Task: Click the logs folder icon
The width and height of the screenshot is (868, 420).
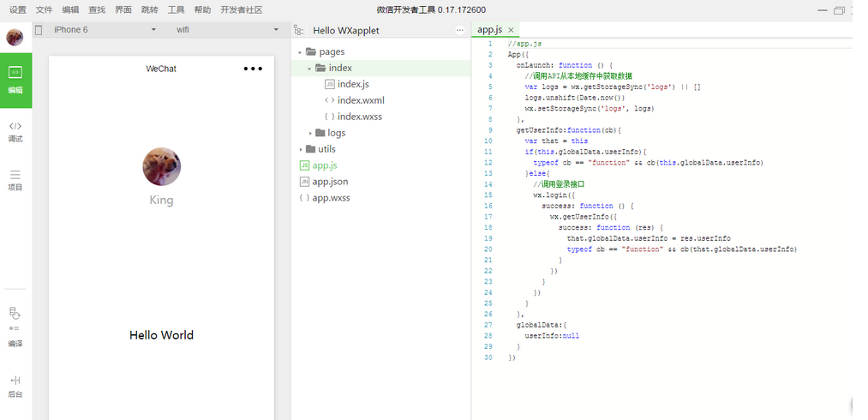Action: click(x=320, y=132)
